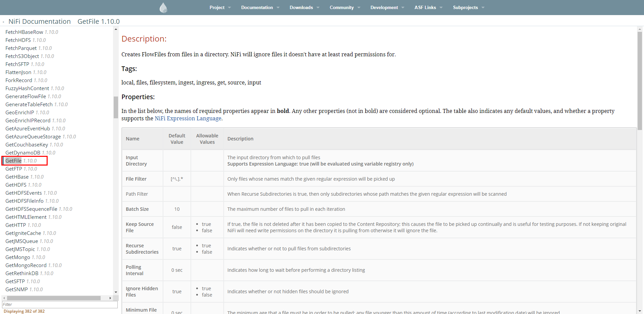Select FuzzyHashContent 1.10.0 entry
This screenshot has height=314, width=644.
[35, 88]
